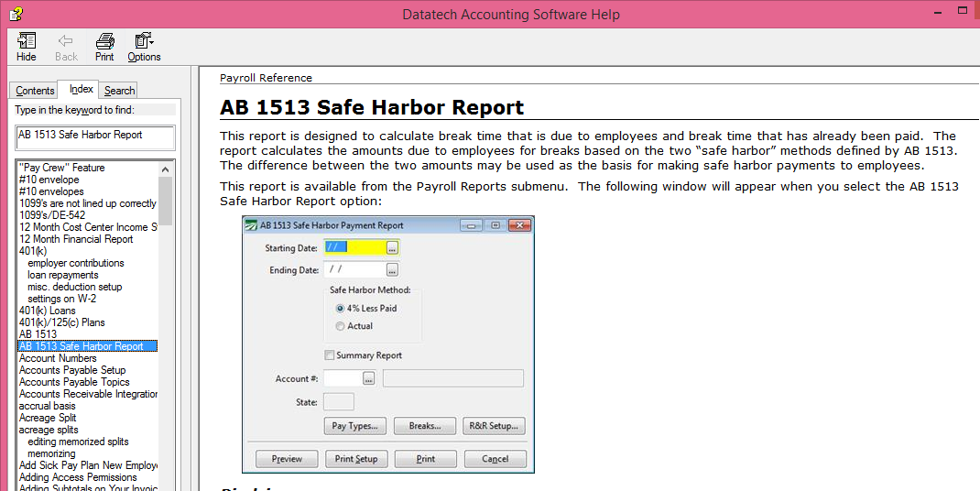The image size is (980, 491).
Task: Select AB 1513 Safe Harbor Report entry
Action: [88, 346]
